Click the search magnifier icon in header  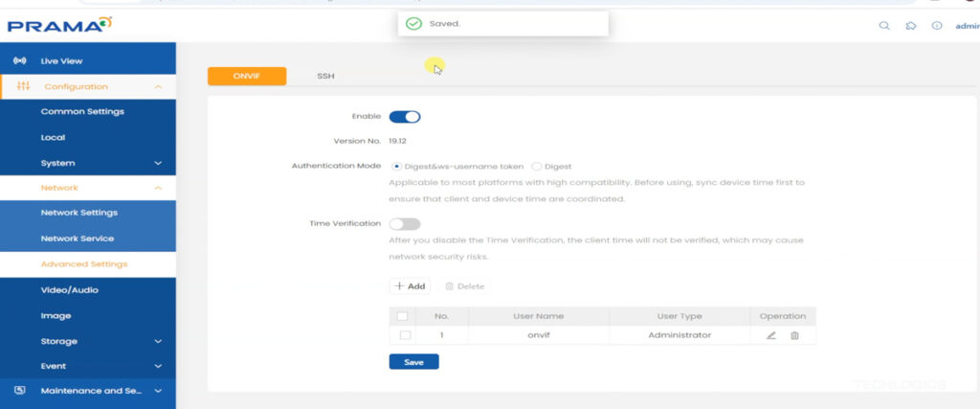pyautogui.click(x=884, y=26)
